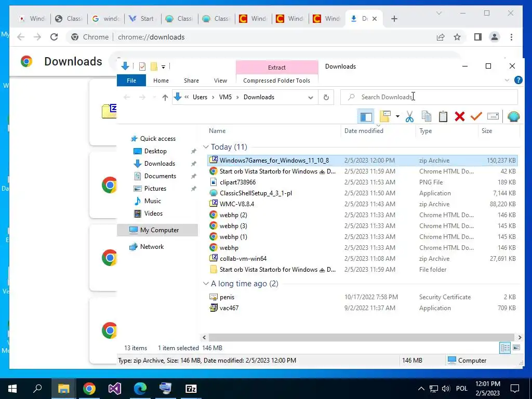Open Classic Shell settings shell icon
The height and width of the screenshot is (399, 532).
513,116
